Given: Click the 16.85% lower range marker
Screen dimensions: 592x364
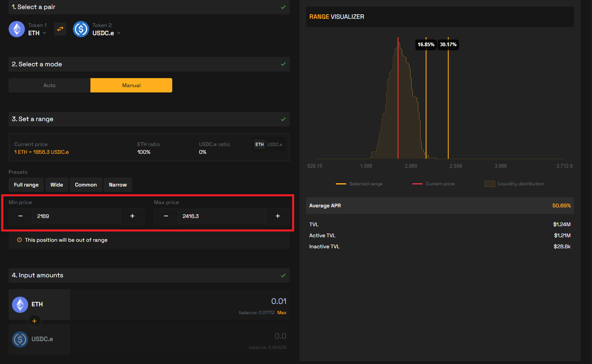Looking at the screenshot, I should click(426, 45).
